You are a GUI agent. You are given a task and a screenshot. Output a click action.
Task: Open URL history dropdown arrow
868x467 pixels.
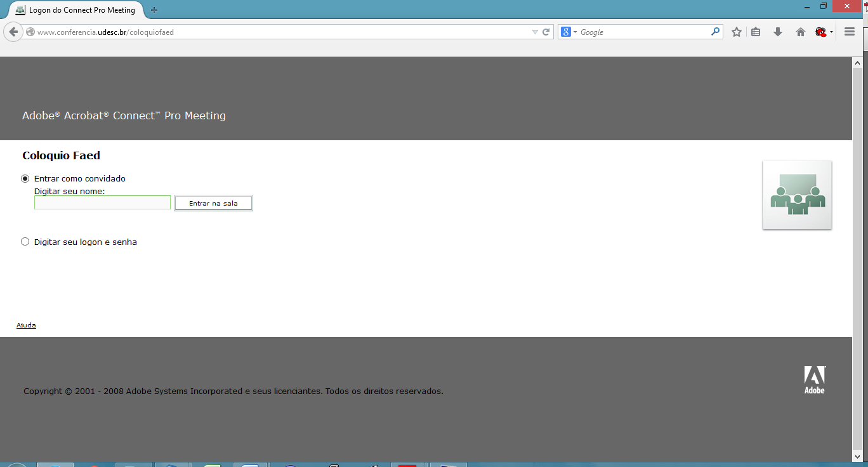[x=535, y=32]
